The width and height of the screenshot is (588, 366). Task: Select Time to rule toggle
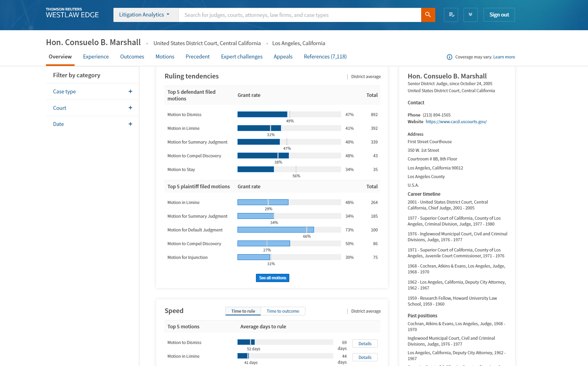[x=243, y=311]
